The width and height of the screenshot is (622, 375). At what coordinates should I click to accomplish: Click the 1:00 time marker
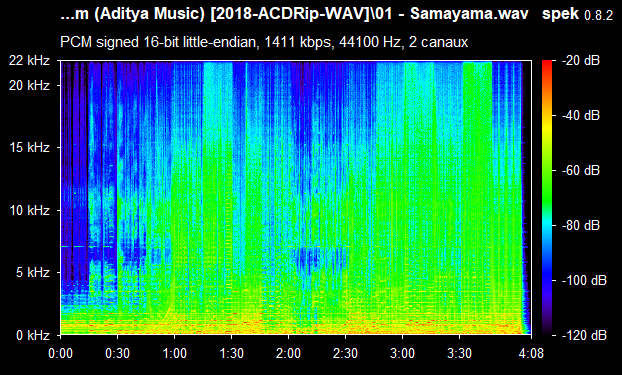point(174,353)
